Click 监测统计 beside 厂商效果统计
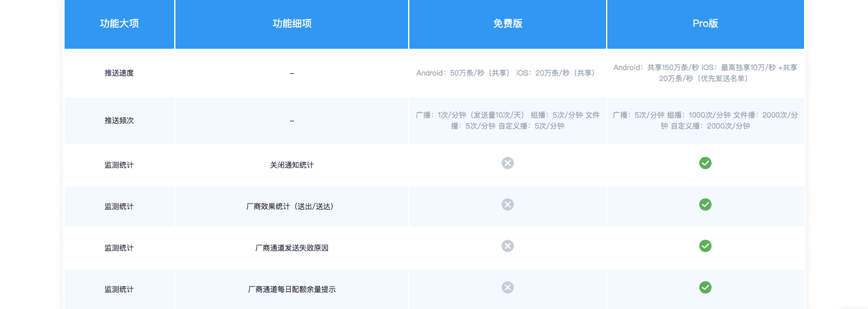Image resolution: width=868 pixels, height=309 pixels. pyautogui.click(x=119, y=207)
